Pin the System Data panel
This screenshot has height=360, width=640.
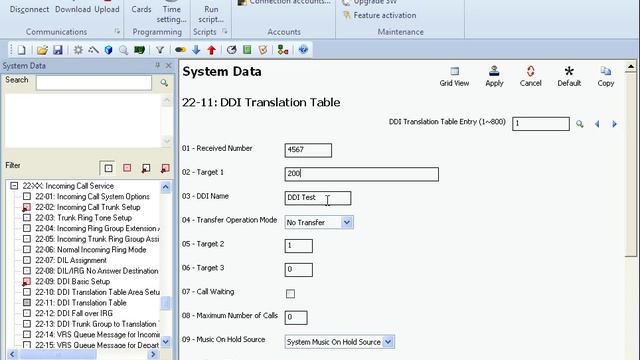[x=158, y=65]
